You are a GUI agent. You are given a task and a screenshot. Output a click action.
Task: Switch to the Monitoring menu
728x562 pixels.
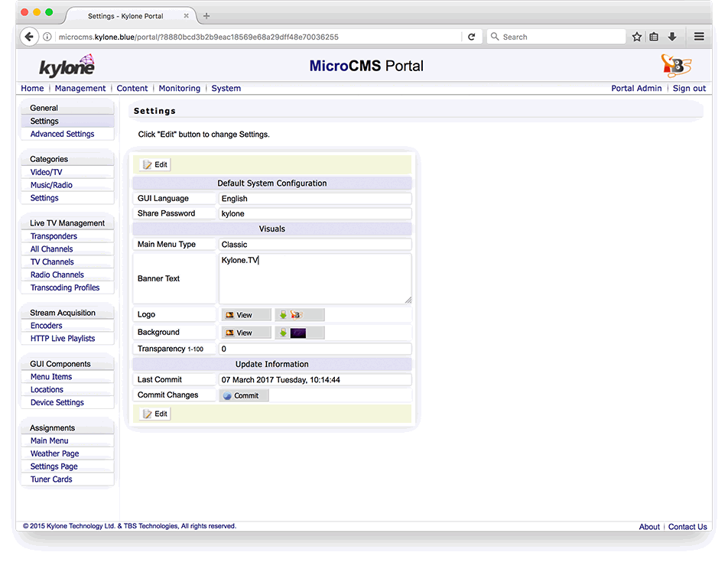pyautogui.click(x=179, y=88)
